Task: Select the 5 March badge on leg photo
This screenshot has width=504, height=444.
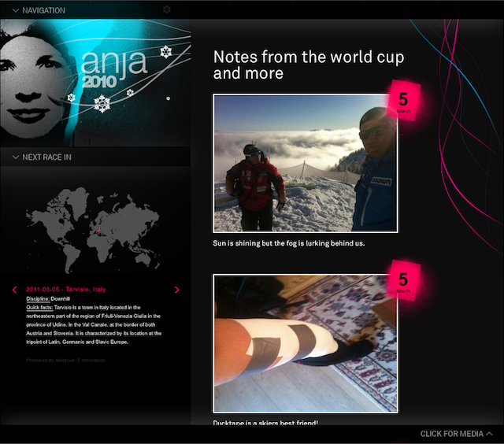Action: [x=403, y=281]
